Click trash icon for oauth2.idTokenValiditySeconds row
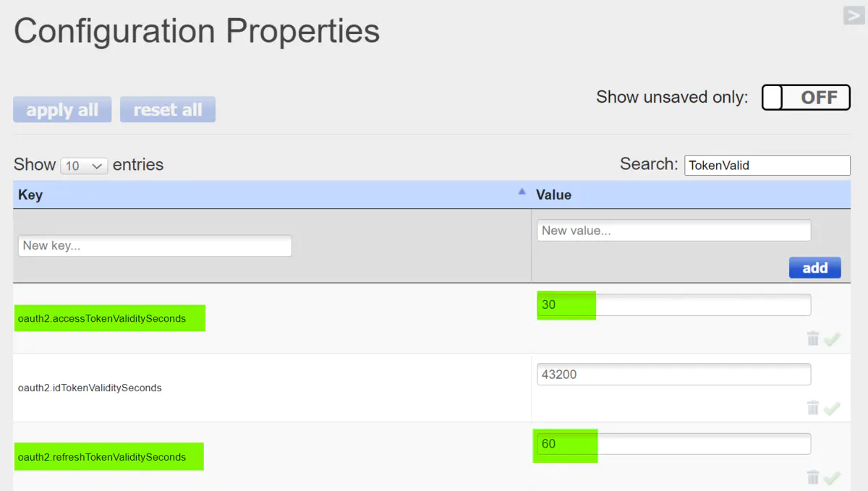 tap(813, 408)
